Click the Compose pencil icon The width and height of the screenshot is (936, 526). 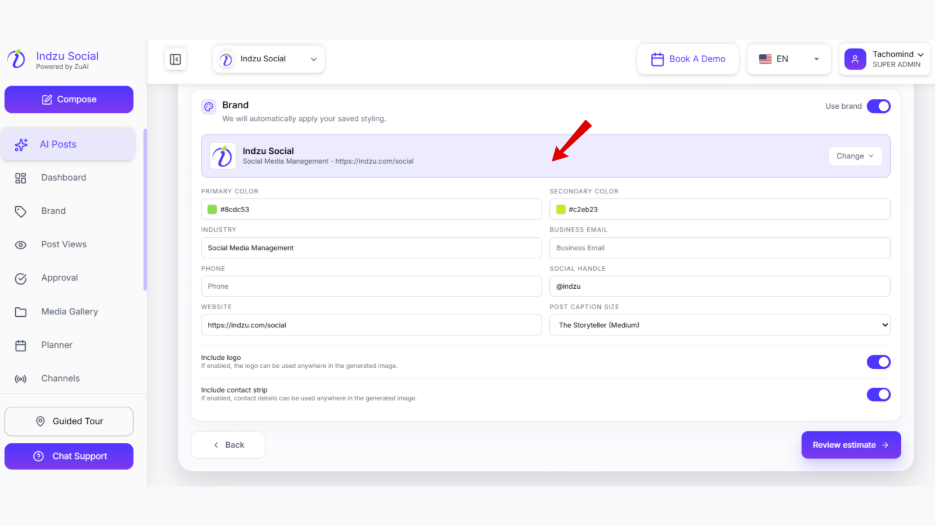click(x=47, y=100)
